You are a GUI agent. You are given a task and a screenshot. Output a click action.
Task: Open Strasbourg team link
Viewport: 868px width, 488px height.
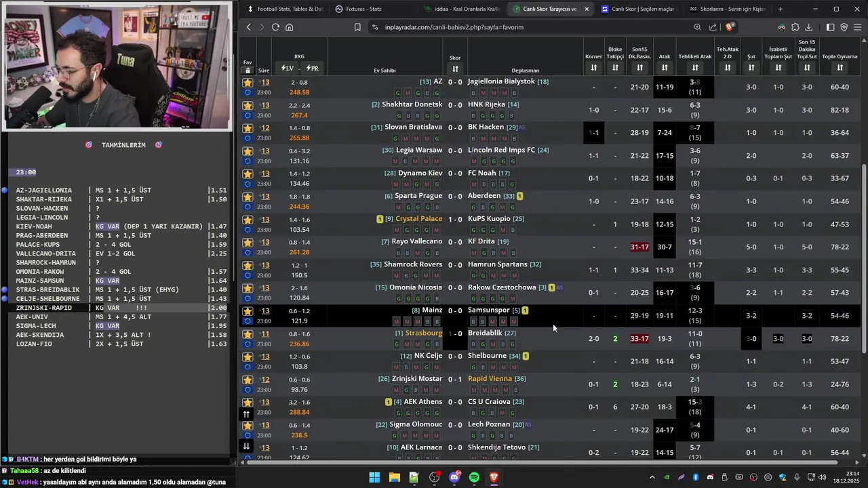click(x=424, y=333)
